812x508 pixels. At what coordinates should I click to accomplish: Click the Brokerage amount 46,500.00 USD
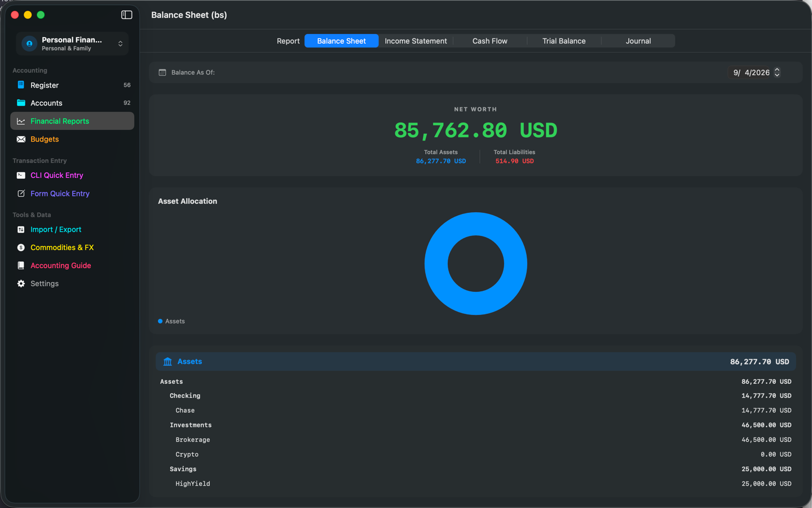766,440
